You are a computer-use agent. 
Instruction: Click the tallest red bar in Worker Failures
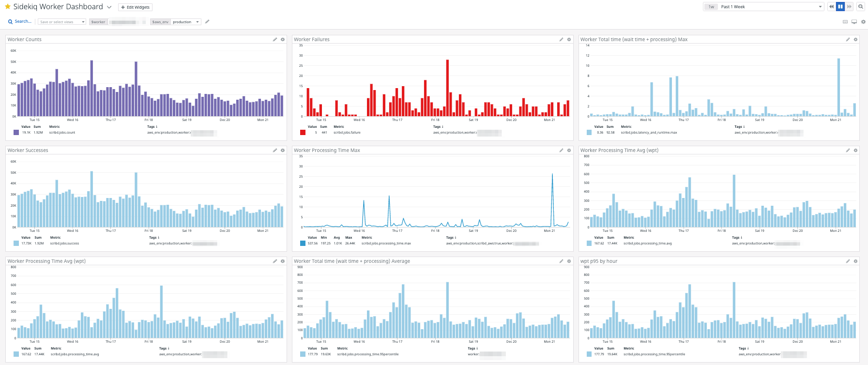pos(448,88)
